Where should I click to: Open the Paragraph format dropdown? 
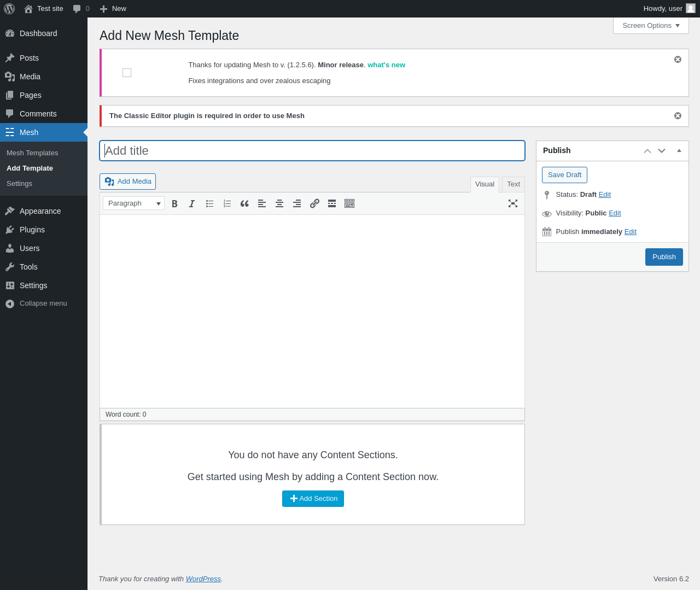pos(133,203)
